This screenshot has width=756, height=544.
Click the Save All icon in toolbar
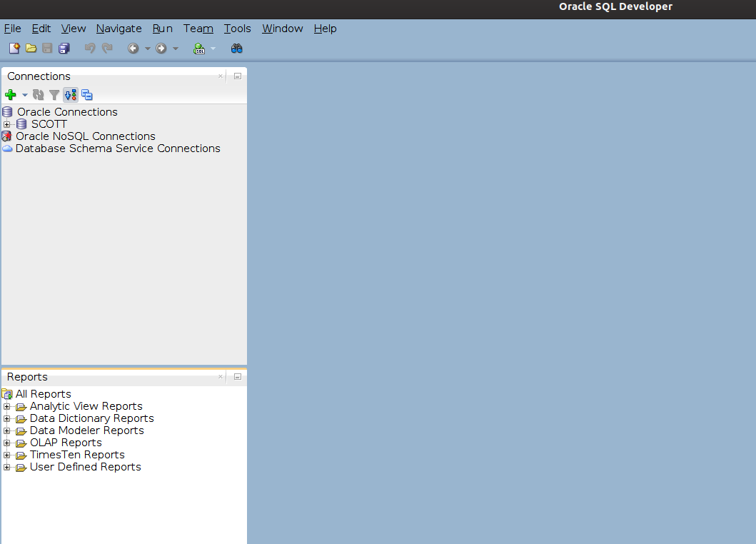64,49
